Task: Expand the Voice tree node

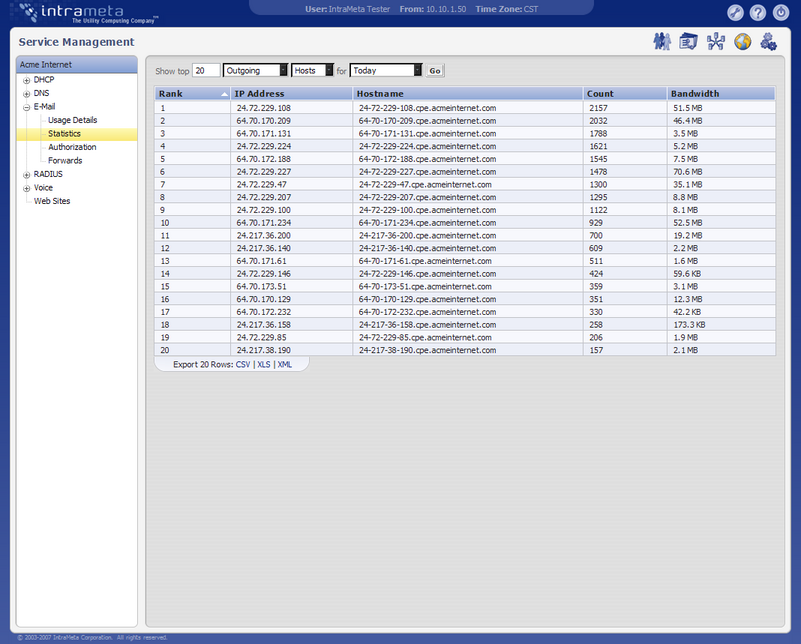Action: (27, 188)
